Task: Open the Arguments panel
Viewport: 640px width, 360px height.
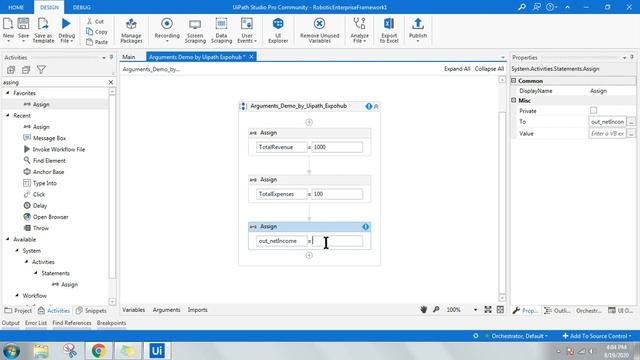Action: (x=167, y=310)
